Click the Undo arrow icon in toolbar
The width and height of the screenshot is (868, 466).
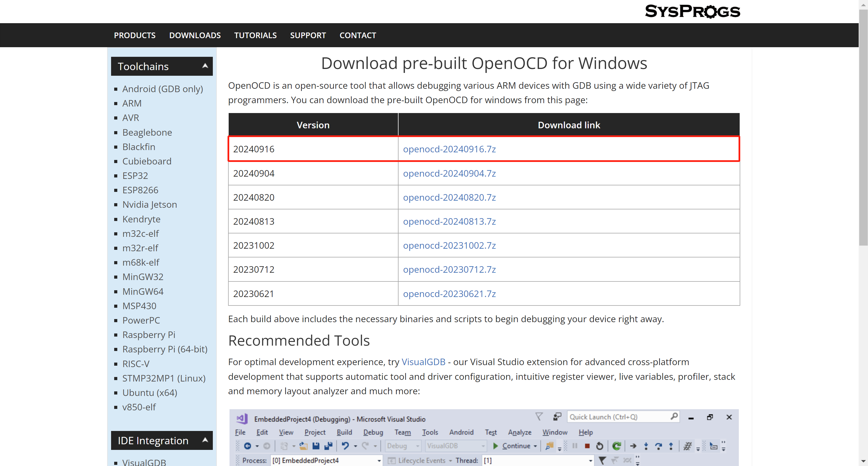345,446
